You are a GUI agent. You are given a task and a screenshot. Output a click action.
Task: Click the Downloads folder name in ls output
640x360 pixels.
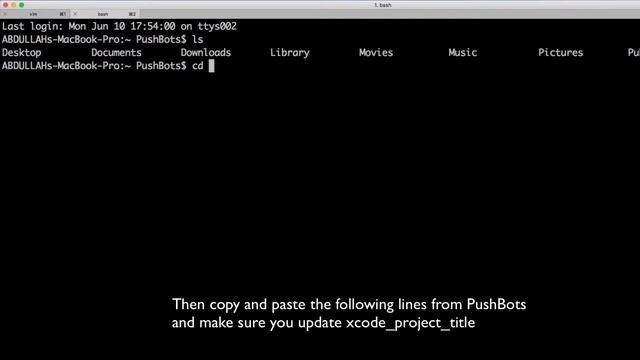(206, 53)
